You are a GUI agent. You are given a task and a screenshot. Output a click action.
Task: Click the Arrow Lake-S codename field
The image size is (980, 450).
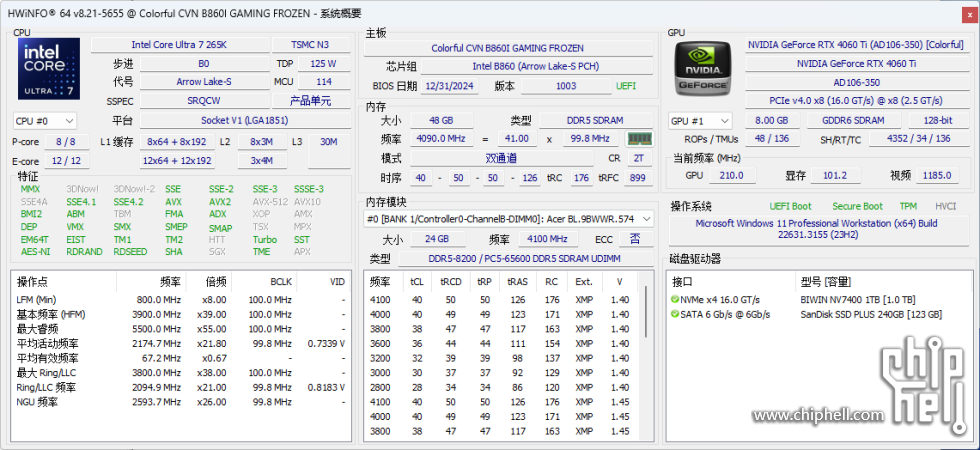coord(204,82)
